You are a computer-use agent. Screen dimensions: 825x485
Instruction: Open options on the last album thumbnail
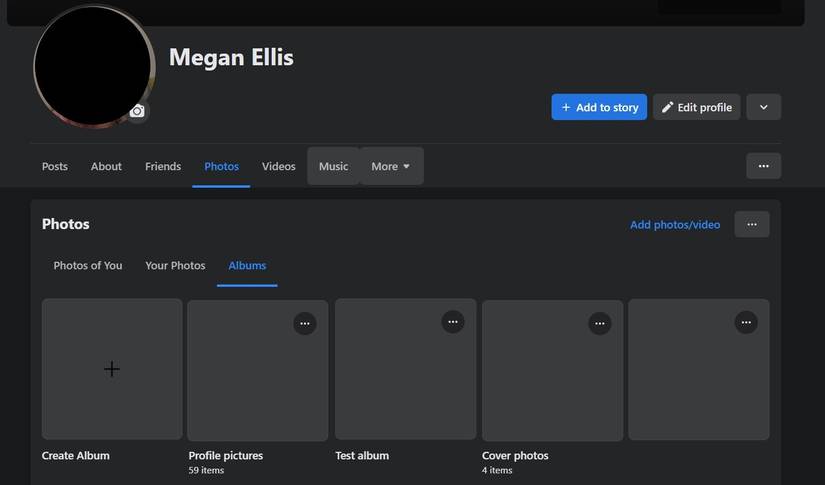click(x=746, y=322)
